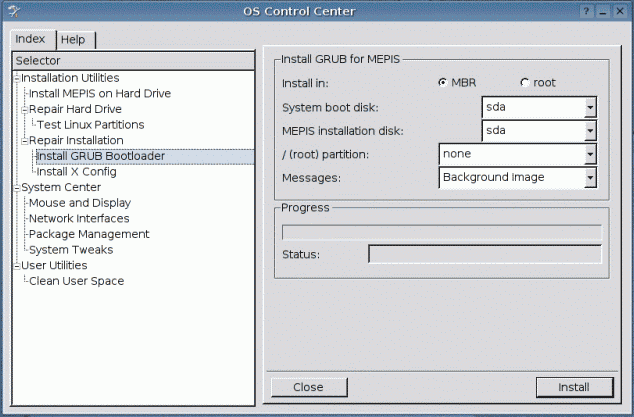Screen dimensions: 634x417
Task: Select Install GRUB Bootloader item
Action: (x=101, y=156)
